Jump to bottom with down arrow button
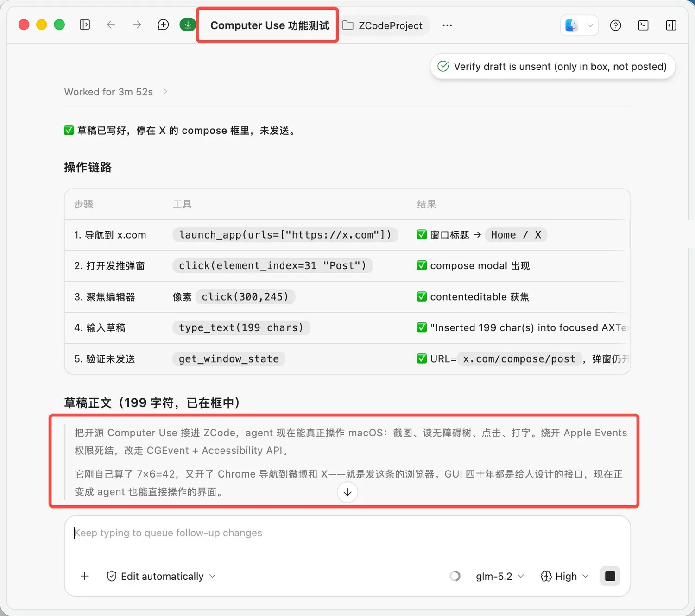 (347, 492)
